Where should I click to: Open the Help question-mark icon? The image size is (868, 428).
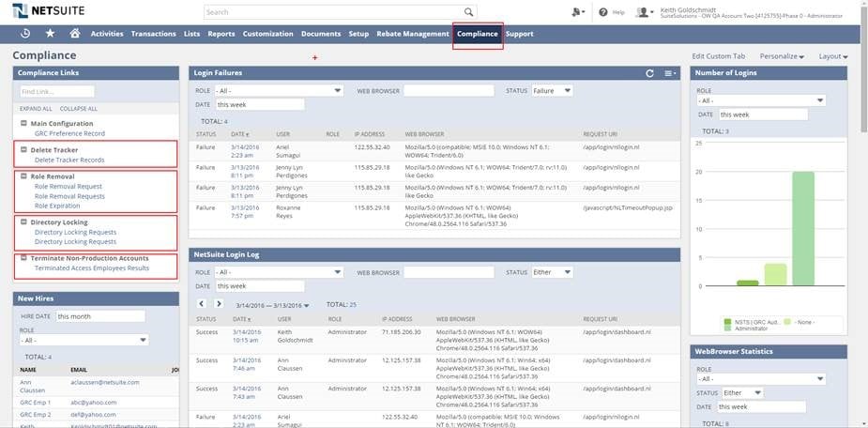pyautogui.click(x=603, y=11)
